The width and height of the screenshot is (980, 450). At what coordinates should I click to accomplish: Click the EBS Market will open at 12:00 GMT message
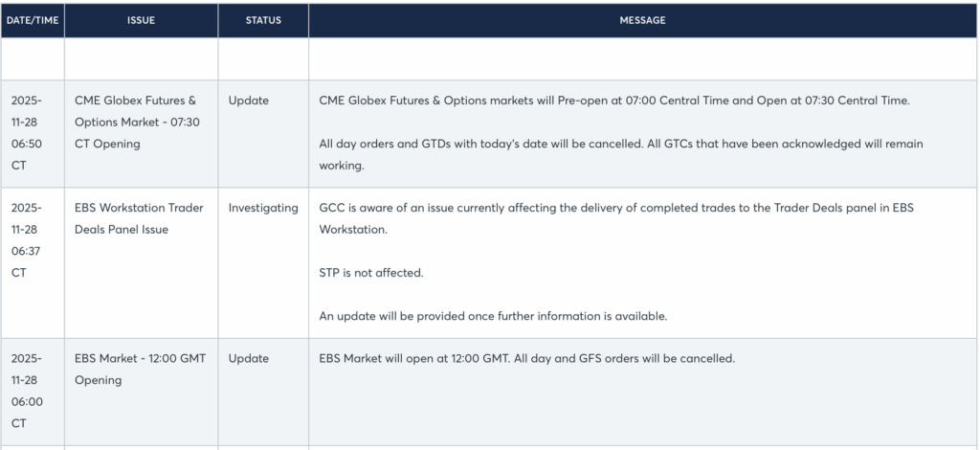pos(525,359)
